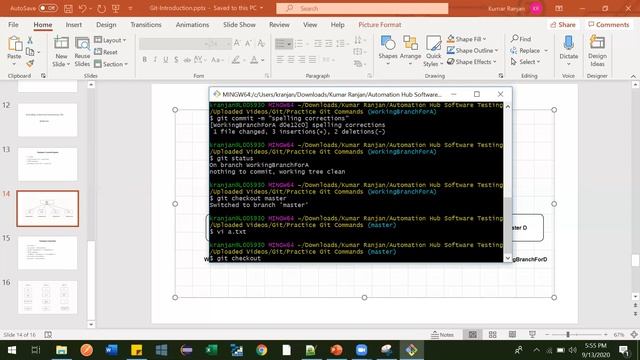
Task: Open Google Chrome from taskbar
Action: coord(262,350)
